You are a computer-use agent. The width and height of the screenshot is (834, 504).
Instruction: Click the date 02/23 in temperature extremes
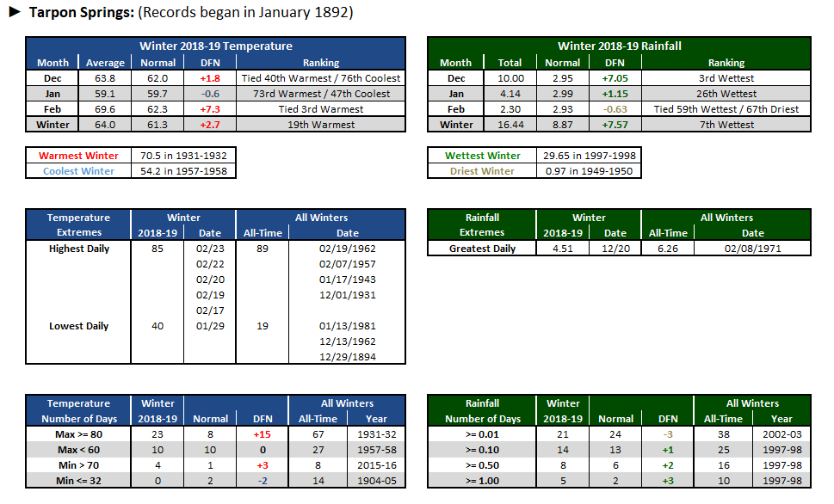click(x=210, y=249)
